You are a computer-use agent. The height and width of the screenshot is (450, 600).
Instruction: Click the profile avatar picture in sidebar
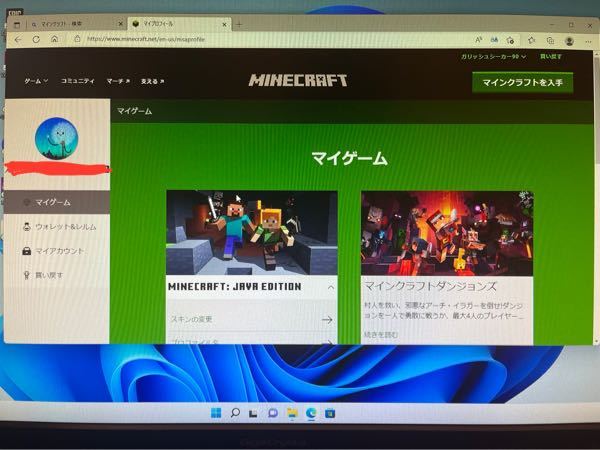pos(57,138)
